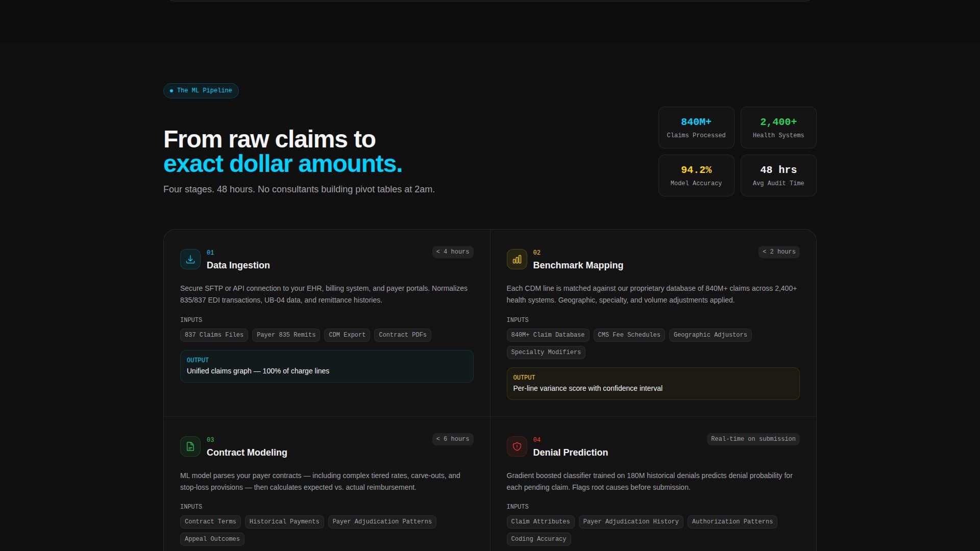This screenshot has width=980, height=551.
Task: Click the Contract Modeling document icon
Action: (x=190, y=446)
